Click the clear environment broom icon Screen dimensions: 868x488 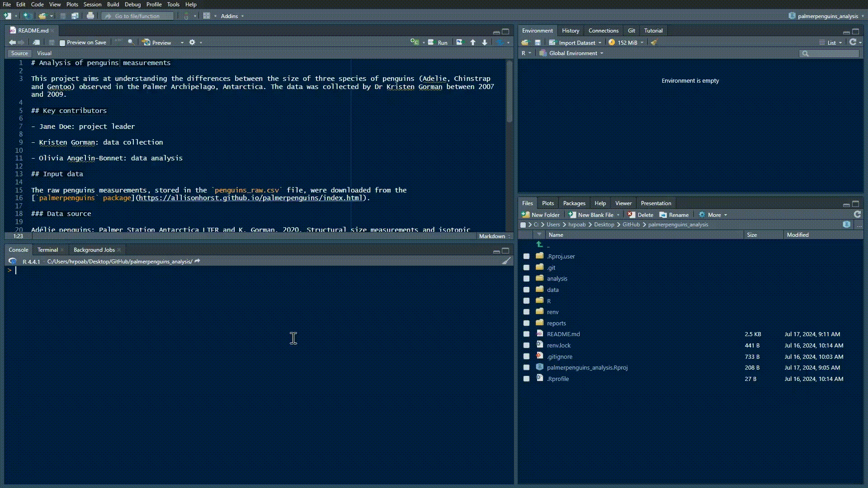pyautogui.click(x=654, y=42)
